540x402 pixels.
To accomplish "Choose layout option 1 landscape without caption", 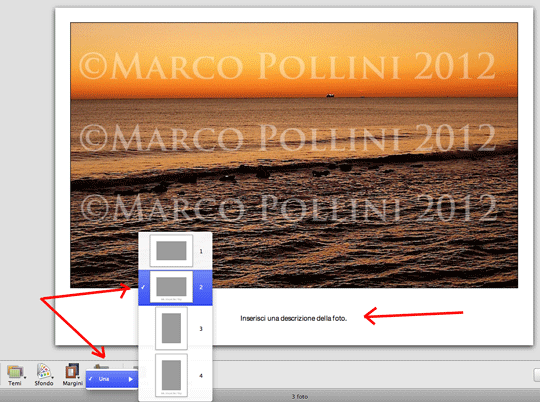I will (175, 251).
